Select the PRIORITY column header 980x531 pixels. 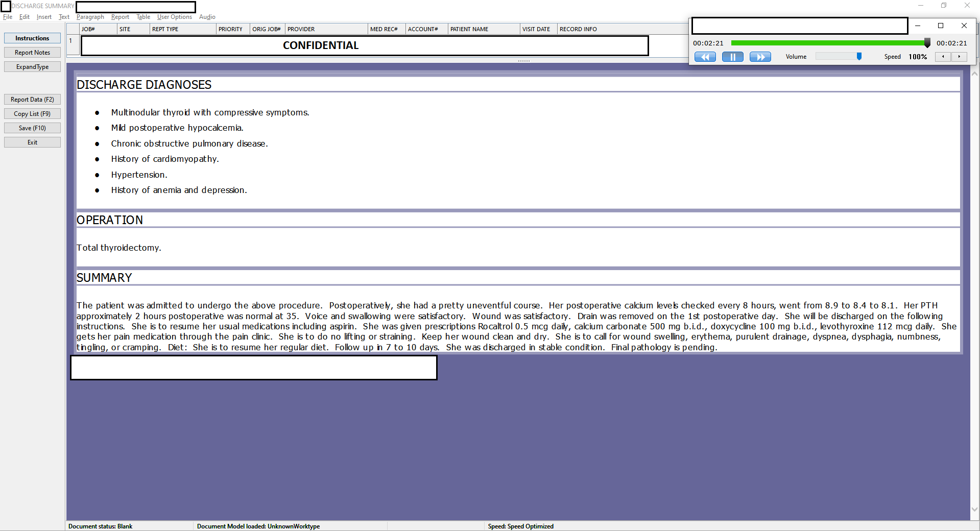[x=233, y=29]
